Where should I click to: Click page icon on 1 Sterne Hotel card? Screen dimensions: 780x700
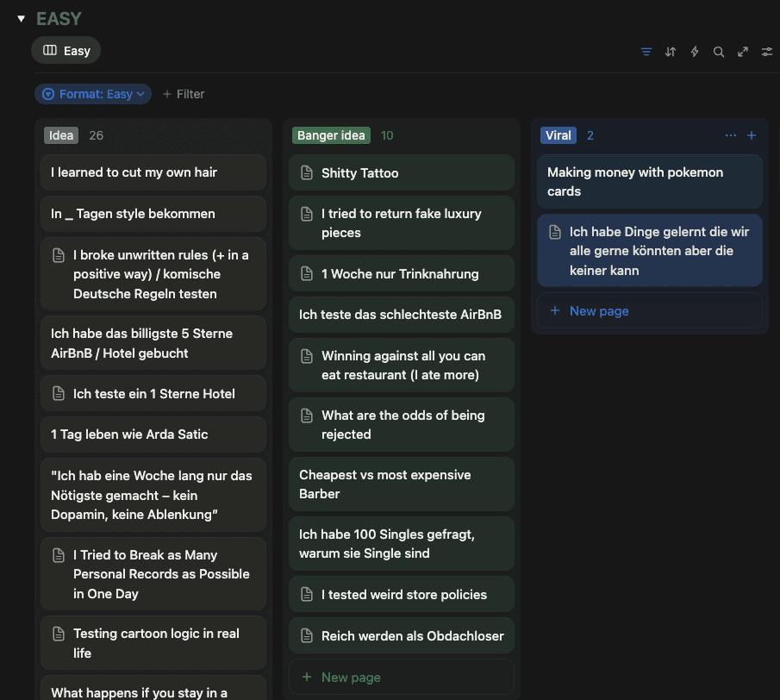(x=59, y=393)
